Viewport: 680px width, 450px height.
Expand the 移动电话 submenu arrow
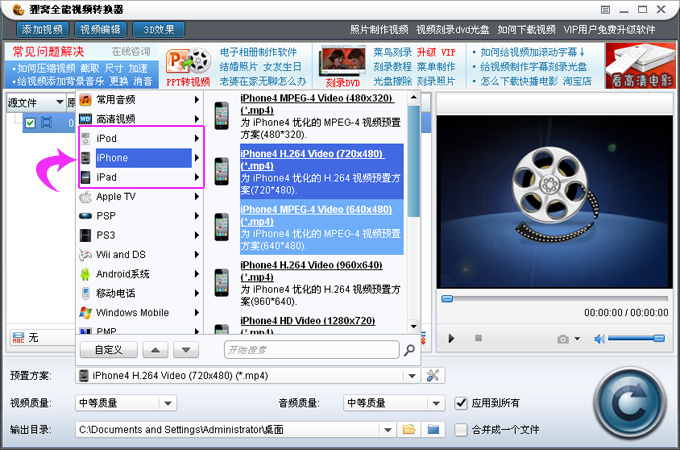197,293
